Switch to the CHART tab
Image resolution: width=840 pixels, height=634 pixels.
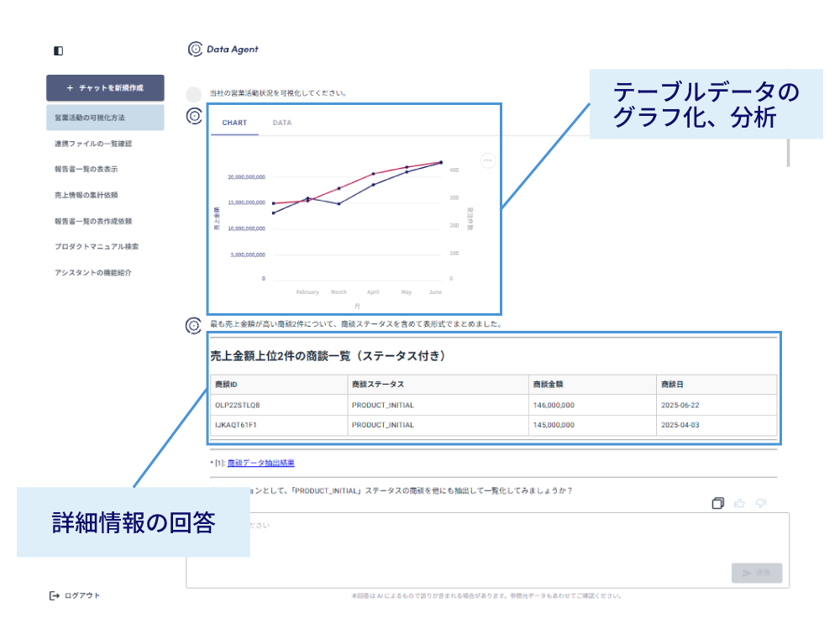click(234, 123)
